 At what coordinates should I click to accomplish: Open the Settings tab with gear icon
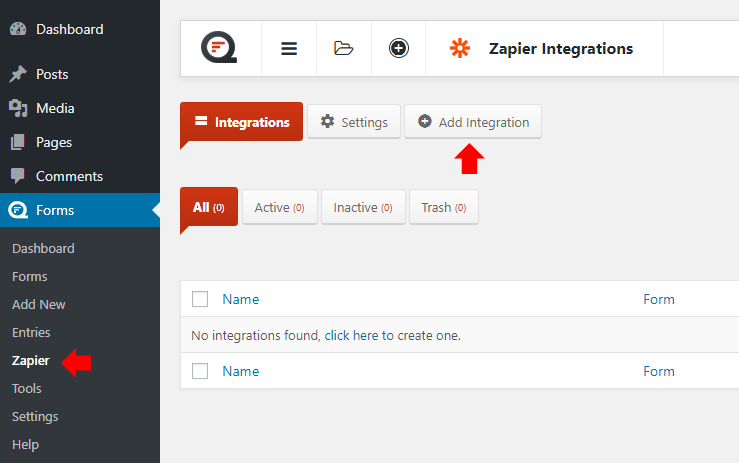(354, 122)
